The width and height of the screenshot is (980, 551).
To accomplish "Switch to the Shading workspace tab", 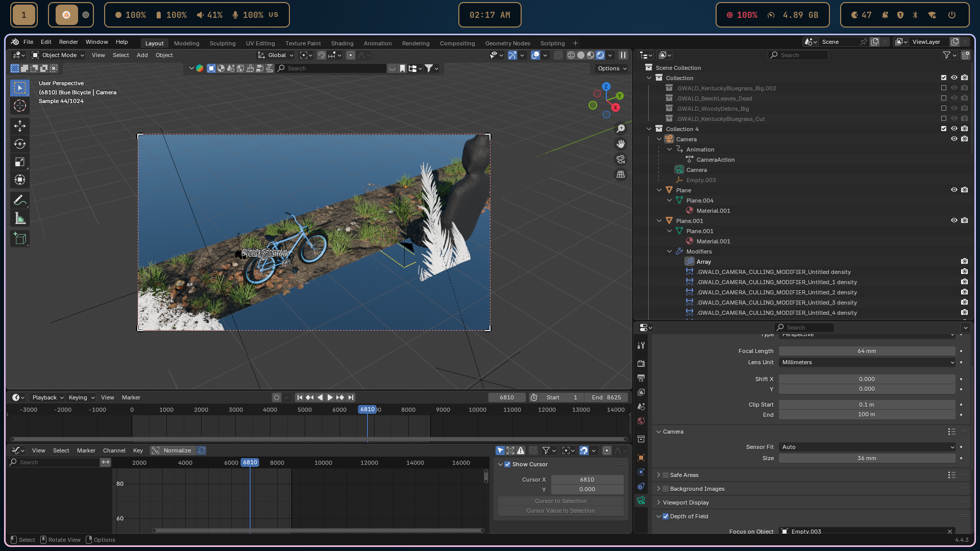I will (x=342, y=43).
